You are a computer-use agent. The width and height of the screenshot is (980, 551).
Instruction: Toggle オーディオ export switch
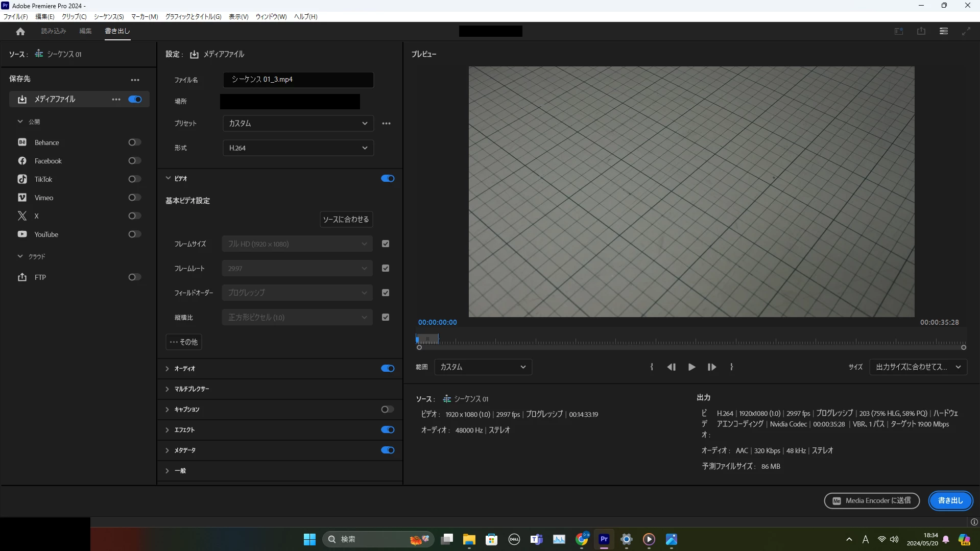tap(388, 369)
